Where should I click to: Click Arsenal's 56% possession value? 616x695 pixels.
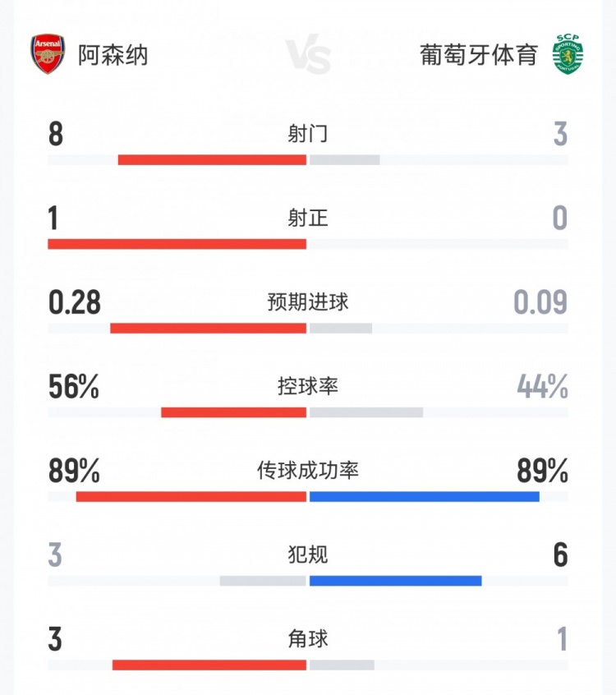point(74,386)
